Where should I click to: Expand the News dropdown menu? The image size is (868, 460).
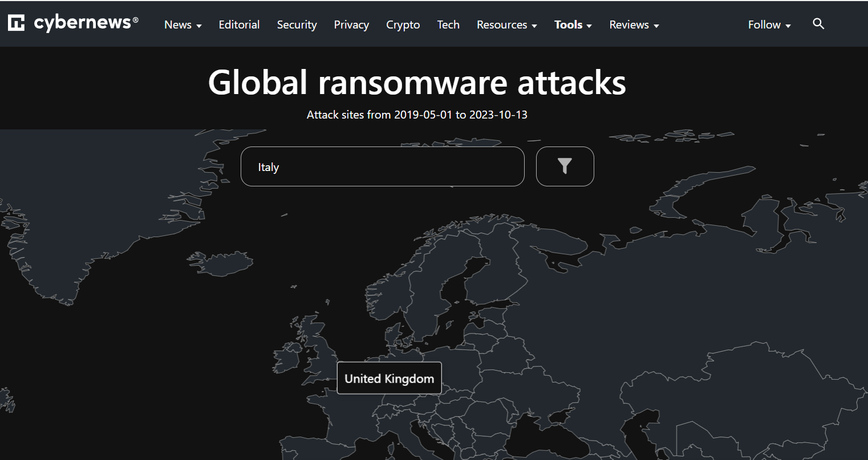coord(182,25)
